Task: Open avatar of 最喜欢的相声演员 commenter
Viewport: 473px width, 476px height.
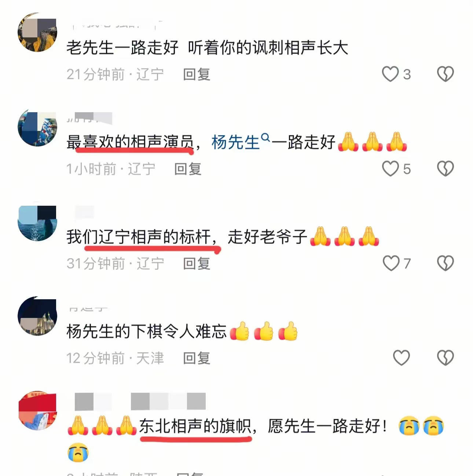Action: coord(37,127)
